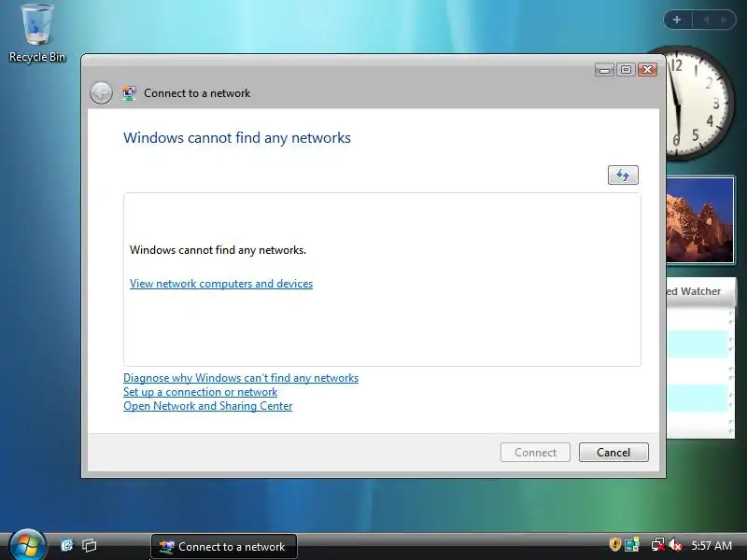Click the Cancel button

click(613, 452)
